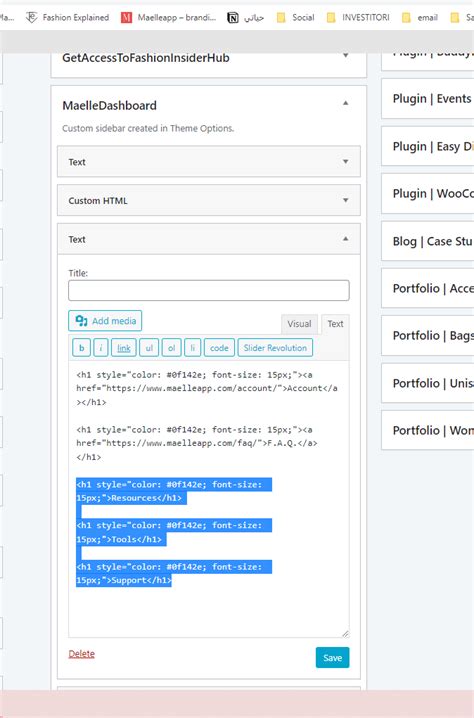
Task: Insert ordered list with ol button
Action: [171, 348]
